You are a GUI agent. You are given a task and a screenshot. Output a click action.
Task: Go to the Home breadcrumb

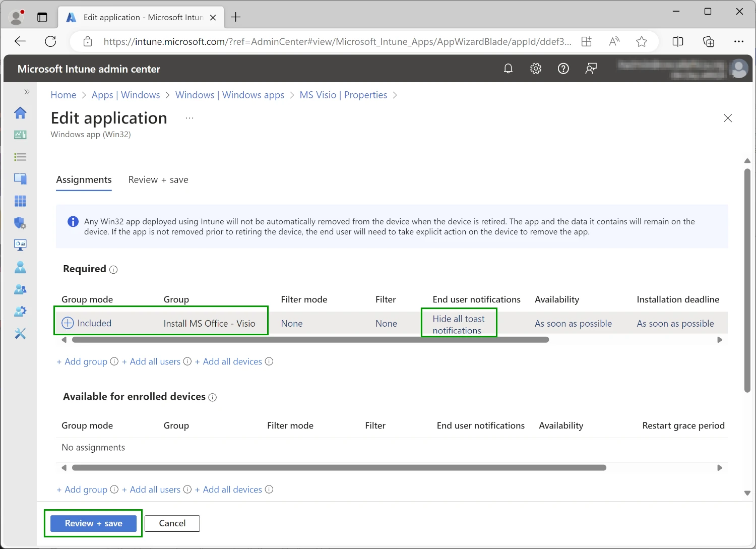point(64,95)
